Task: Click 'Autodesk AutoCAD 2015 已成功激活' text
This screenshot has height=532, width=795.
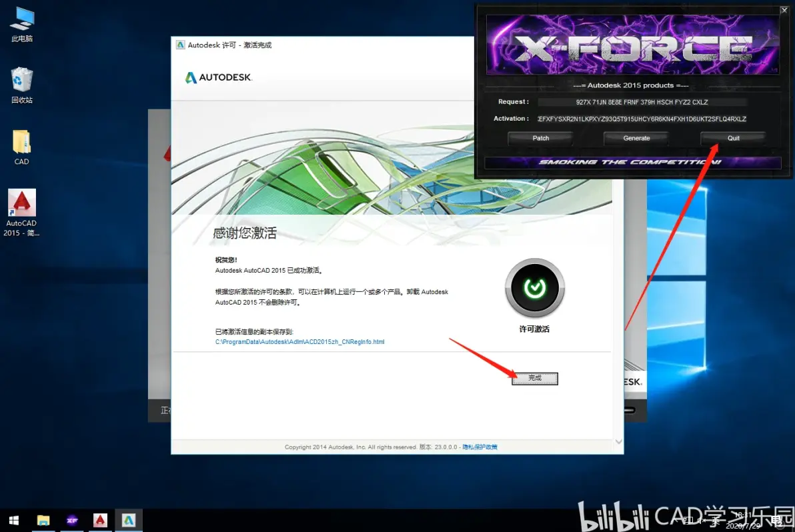Action: [x=269, y=271]
